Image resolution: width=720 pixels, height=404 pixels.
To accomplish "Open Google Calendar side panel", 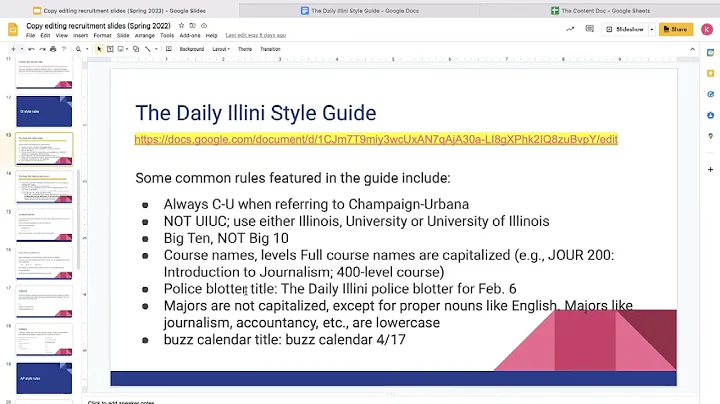I will (710, 52).
